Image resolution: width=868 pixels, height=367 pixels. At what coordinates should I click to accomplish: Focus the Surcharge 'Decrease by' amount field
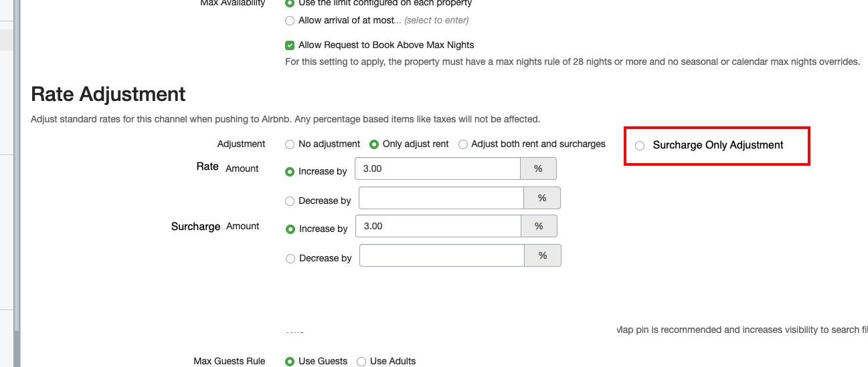[x=442, y=256]
